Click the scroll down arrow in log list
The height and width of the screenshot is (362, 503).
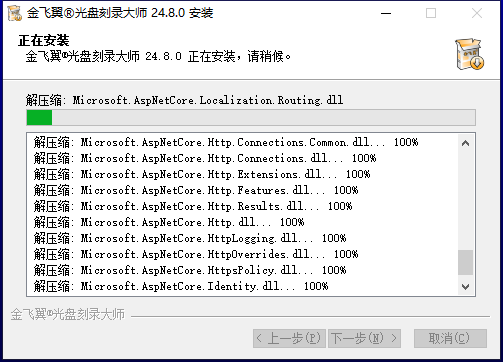[466, 286]
